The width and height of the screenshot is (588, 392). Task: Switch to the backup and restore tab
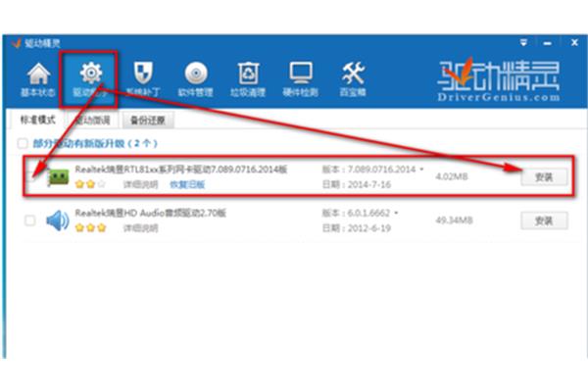tap(148, 120)
